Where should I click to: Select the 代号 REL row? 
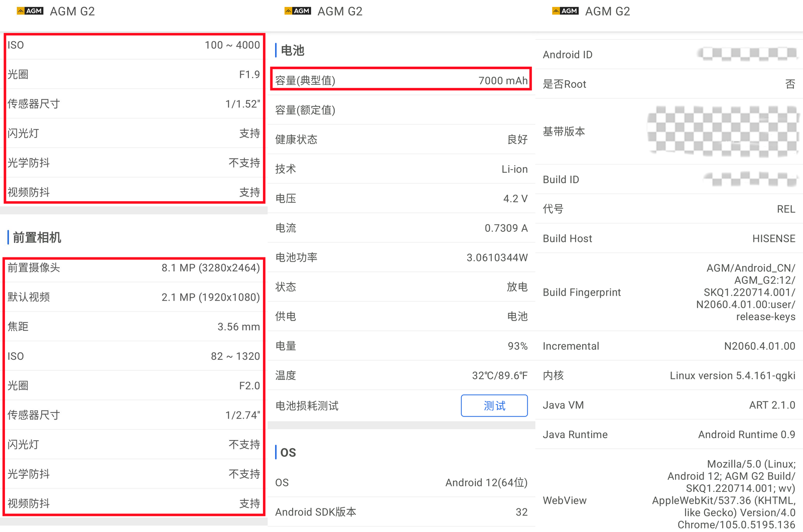pyautogui.click(x=669, y=209)
